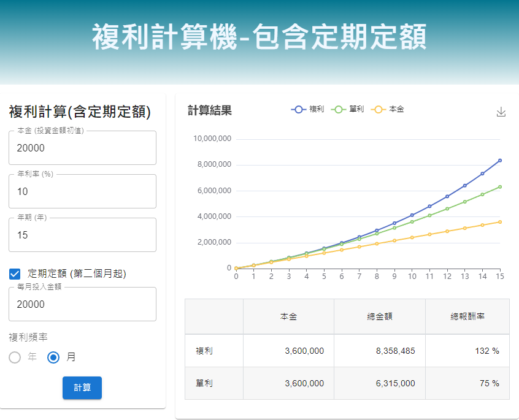Click the year 15 point on 單利 line
The image size is (519, 420).
click(500, 187)
